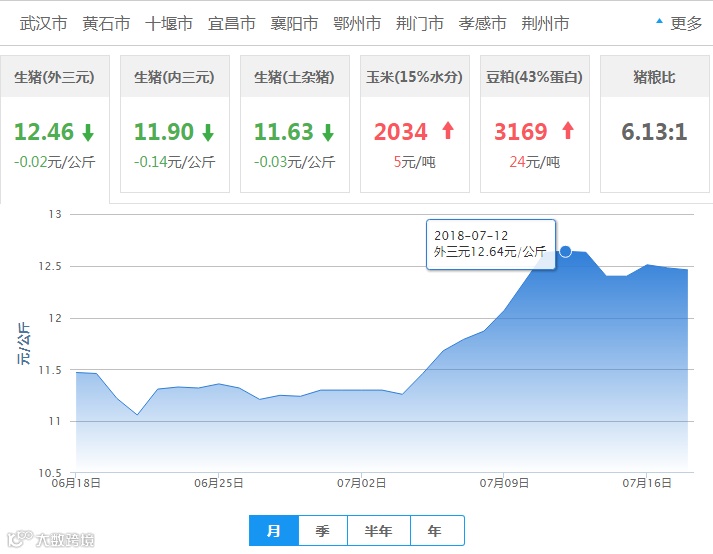The width and height of the screenshot is (713, 554).
Task: Select the 孝感市 city link
Action: [482, 23]
